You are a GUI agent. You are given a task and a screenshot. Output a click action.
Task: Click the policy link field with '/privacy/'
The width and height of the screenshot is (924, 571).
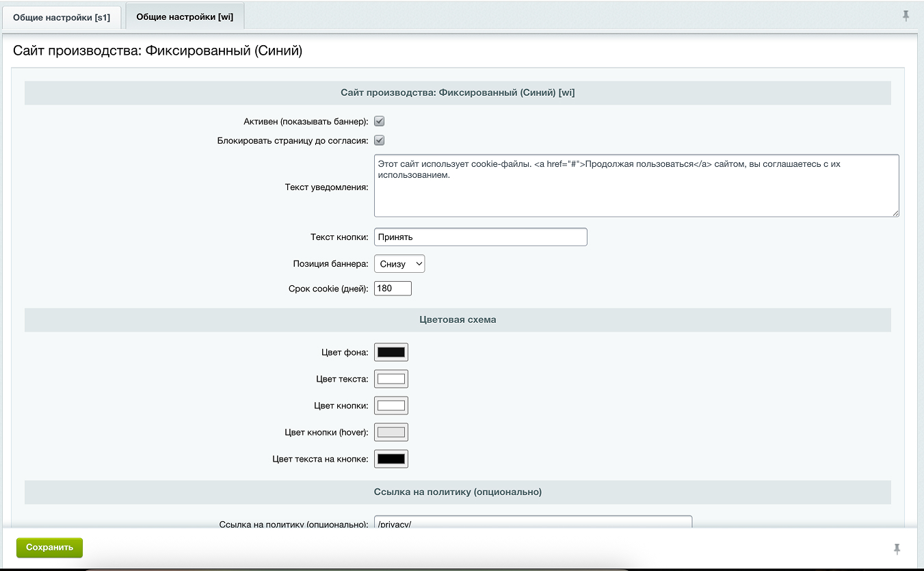[x=533, y=523]
